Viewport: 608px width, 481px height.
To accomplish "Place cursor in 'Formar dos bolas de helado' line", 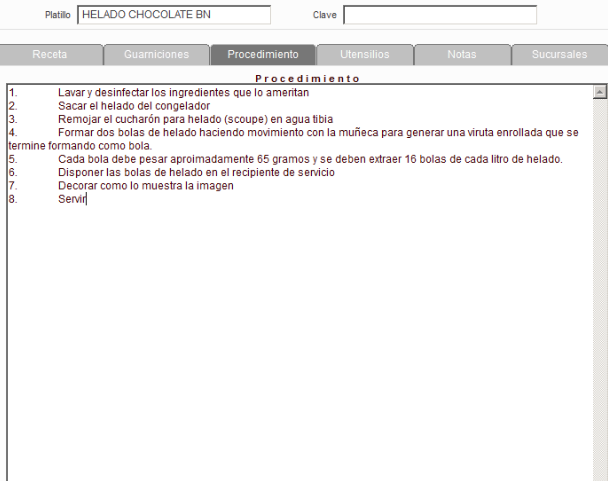I will click(300, 132).
